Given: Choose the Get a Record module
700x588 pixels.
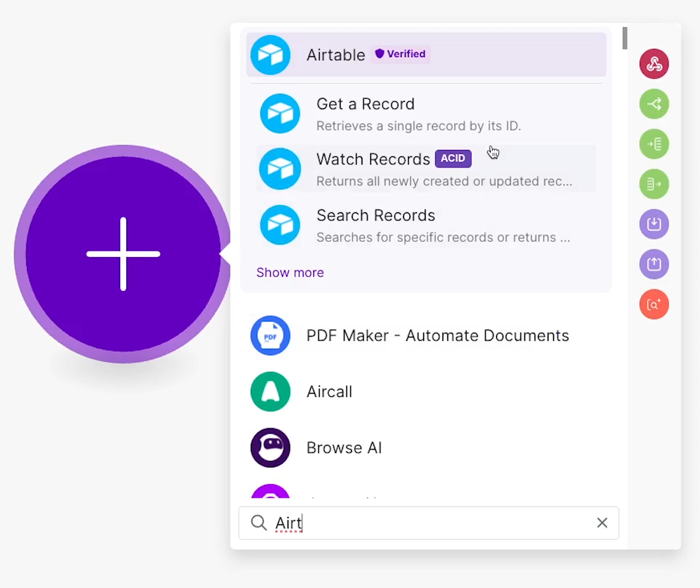Looking at the screenshot, I should point(426,114).
